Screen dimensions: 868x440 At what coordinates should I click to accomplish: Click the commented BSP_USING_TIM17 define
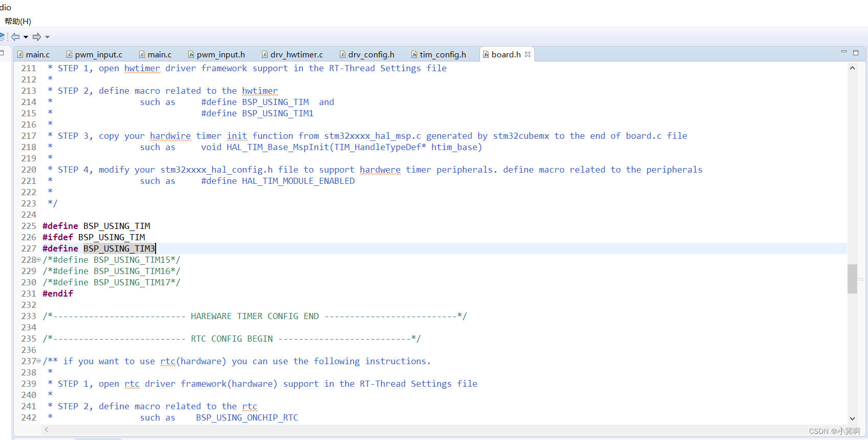tap(112, 282)
